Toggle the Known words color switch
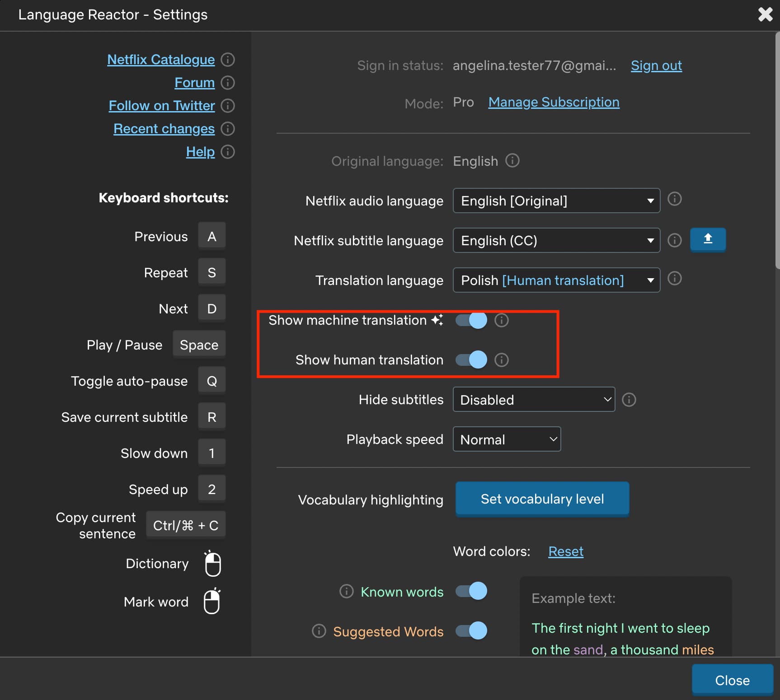 (x=471, y=591)
